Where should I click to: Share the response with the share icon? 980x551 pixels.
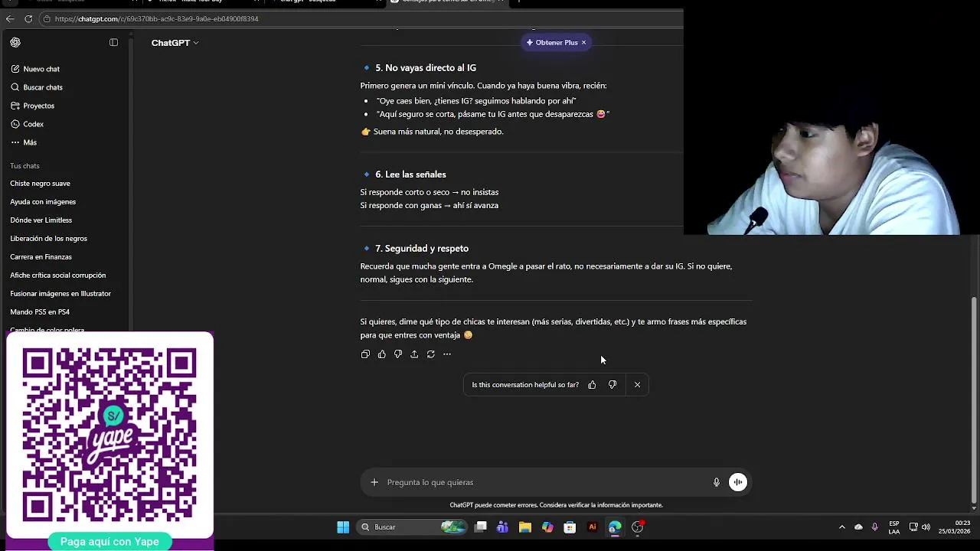click(x=414, y=354)
